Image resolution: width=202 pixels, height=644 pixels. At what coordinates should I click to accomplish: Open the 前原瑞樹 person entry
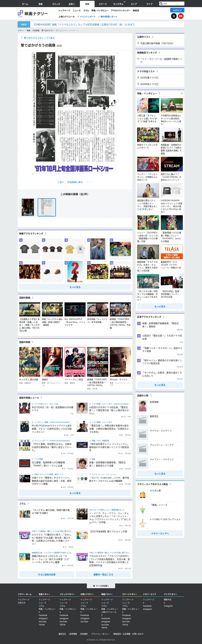tap(160, 405)
